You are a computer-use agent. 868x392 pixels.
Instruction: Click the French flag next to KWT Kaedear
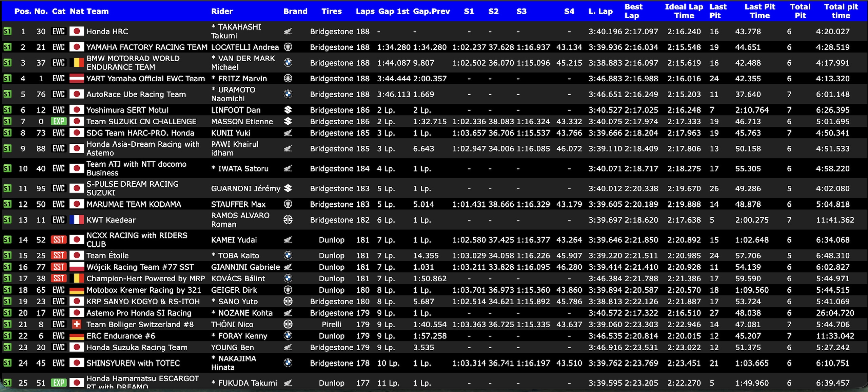77,220
